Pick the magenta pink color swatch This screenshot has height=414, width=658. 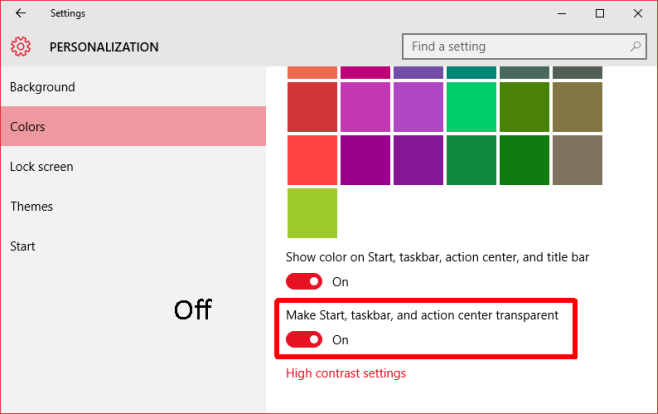(x=365, y=107)
